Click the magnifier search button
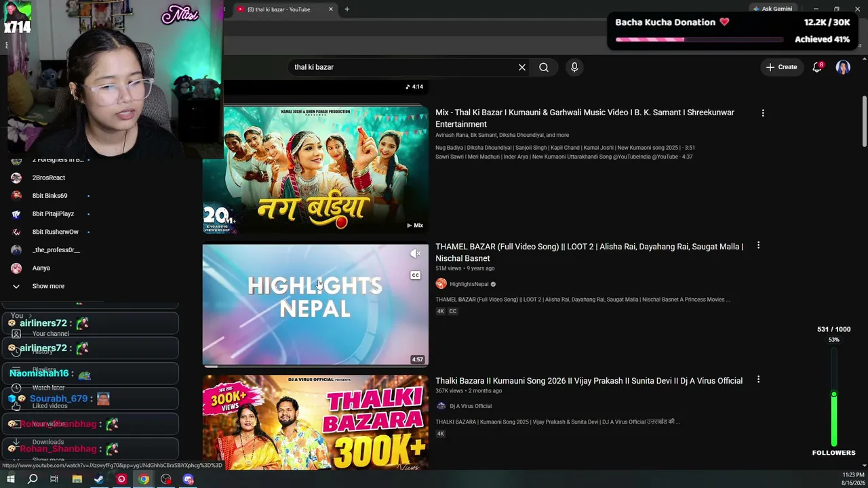This screenshot has height=488, width=868. (x=544, y=67)
